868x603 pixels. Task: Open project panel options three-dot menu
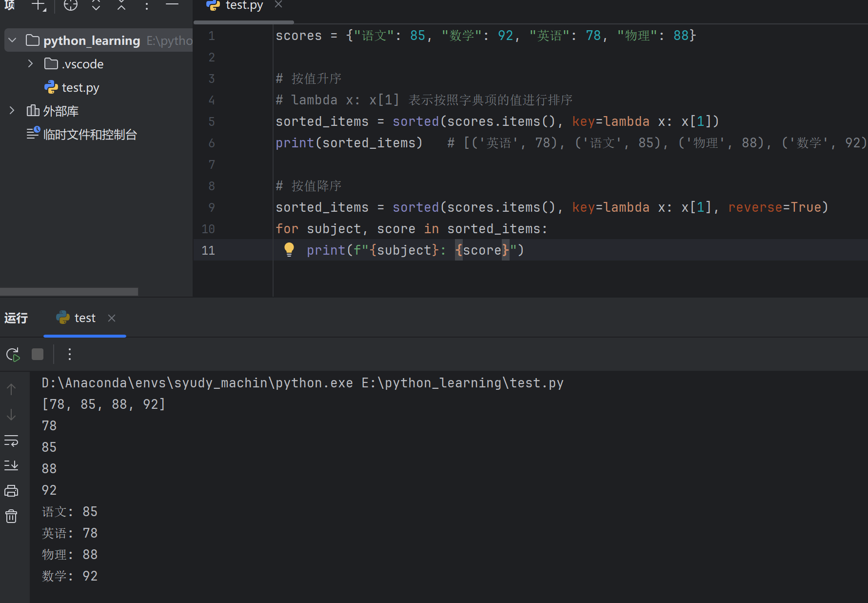147,6
